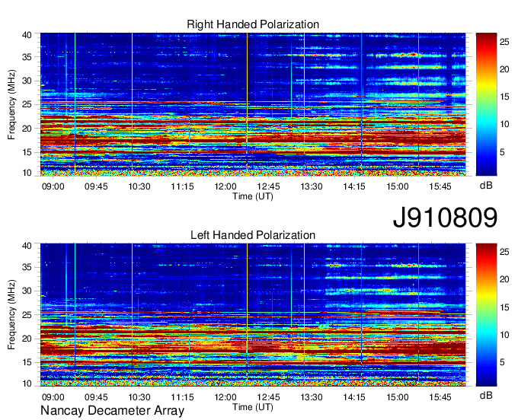This screenshot has width=518, height=420.
Task: Click the 11:15 tick on bottom plot
Action: click(182, 397)
